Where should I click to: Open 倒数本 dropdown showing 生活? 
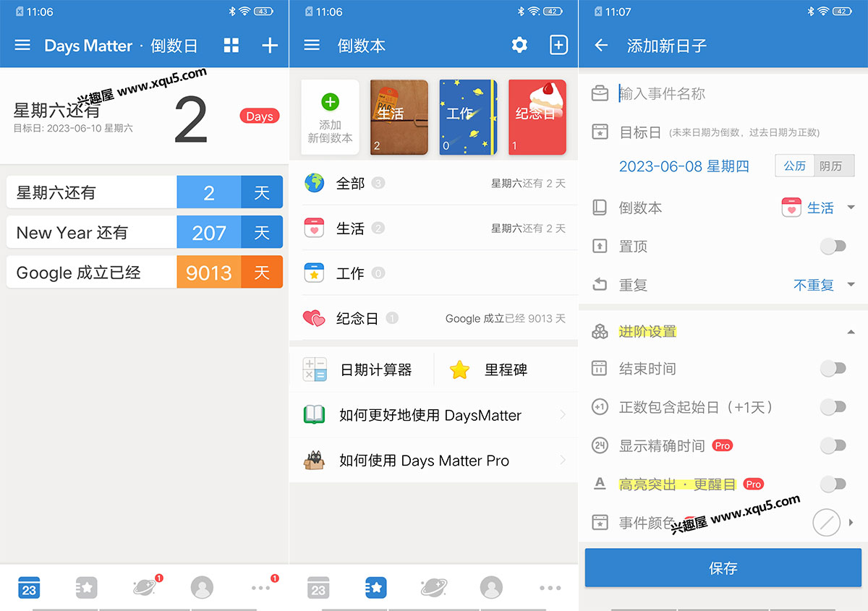click(x=819, y=208)
